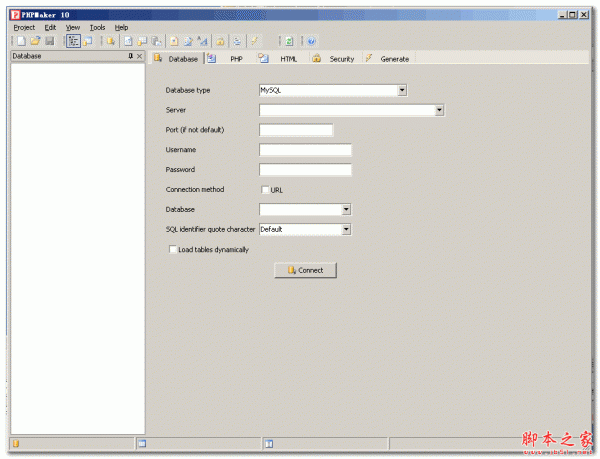Open the Edit menu
Image resolution: width=600 pixels, height=459 pixels.
pos(50,28)
